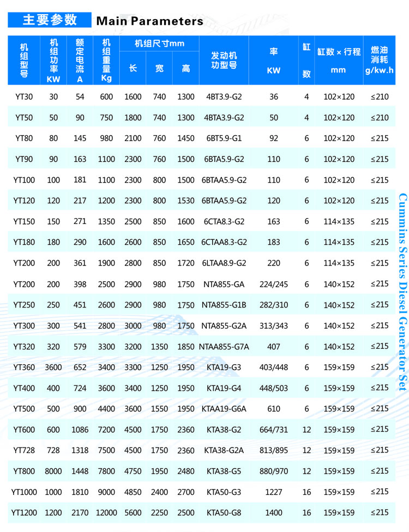Click engine model 6CTA8.3-G2
The height and width of the screenshot is (532, 409).
pos(224,221)
